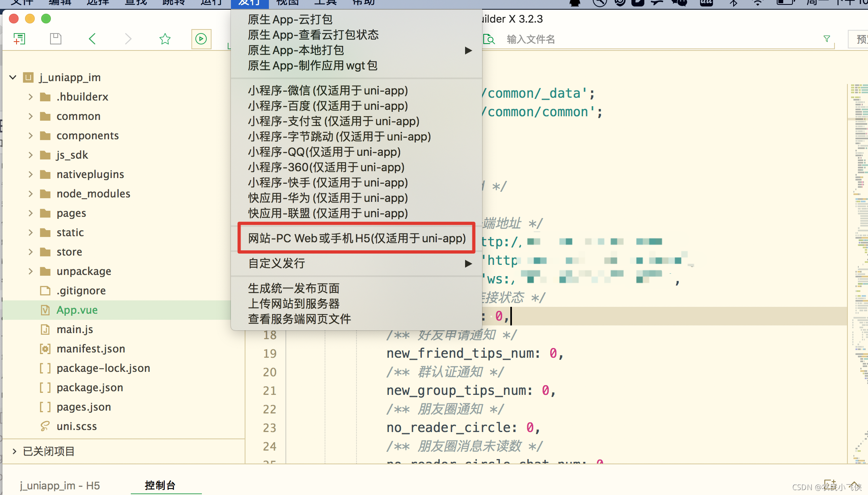Click the save file icon
This screenshot has width=868, height=495.
(x=55, y=39)
